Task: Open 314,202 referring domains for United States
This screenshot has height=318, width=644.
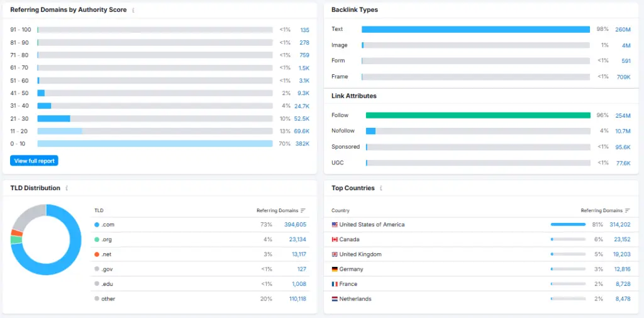Action: [x=619, y=225]
